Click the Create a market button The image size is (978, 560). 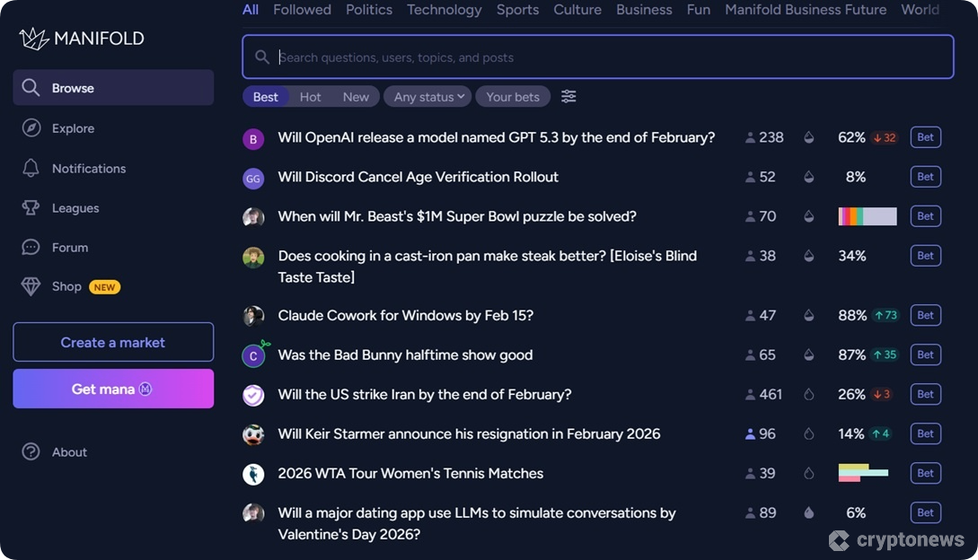pos(113,342)
